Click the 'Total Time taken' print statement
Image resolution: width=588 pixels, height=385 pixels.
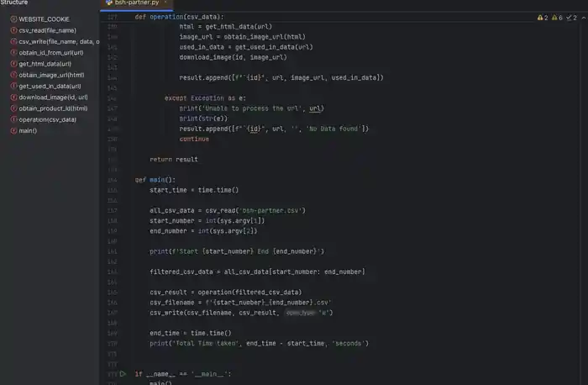(259, 343)
